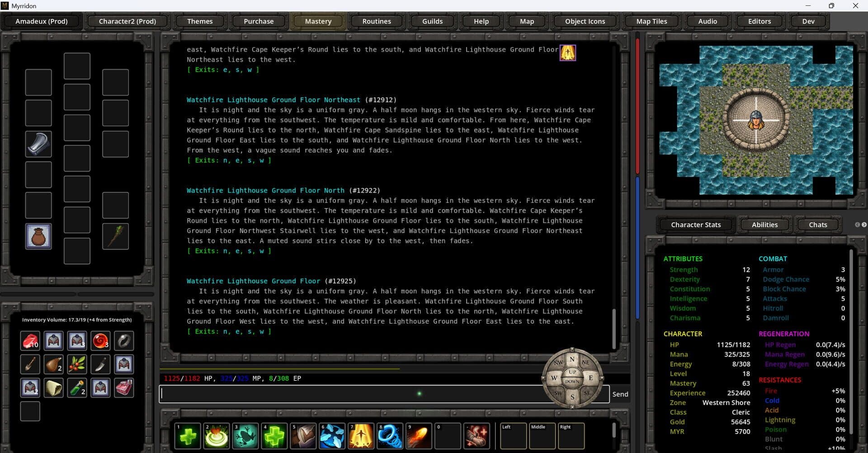868x453 pixels.
Task: Select the roasted drumstick stack
Action: click(53, 364)
